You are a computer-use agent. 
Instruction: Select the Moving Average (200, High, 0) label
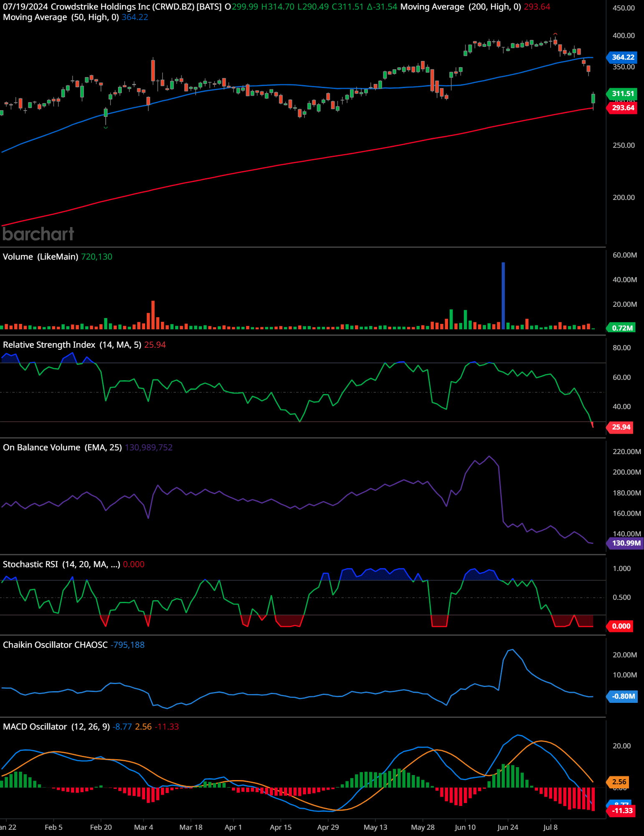click(x=461, y=7)
